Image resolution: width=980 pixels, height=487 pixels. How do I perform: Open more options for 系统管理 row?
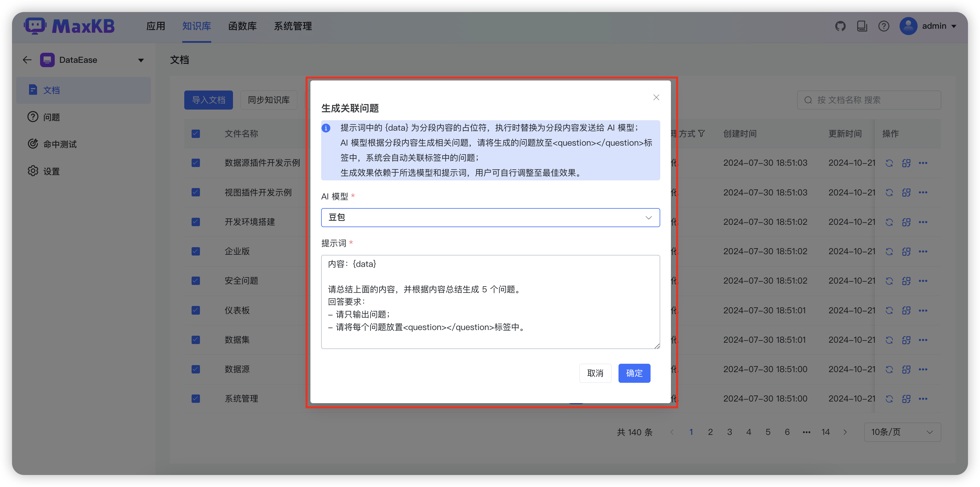(x=923, y=399)
